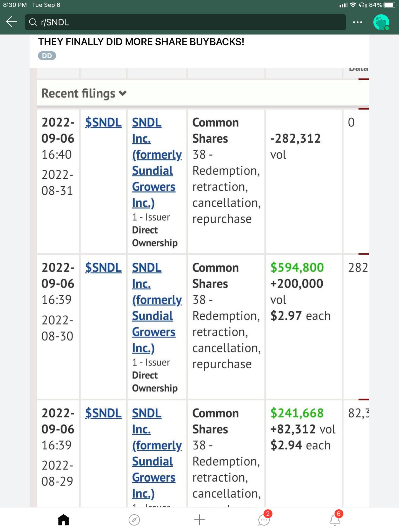This screenshot has height=532, width=399.
Task: Select the $2.94 each price
Action: point(301,445)
